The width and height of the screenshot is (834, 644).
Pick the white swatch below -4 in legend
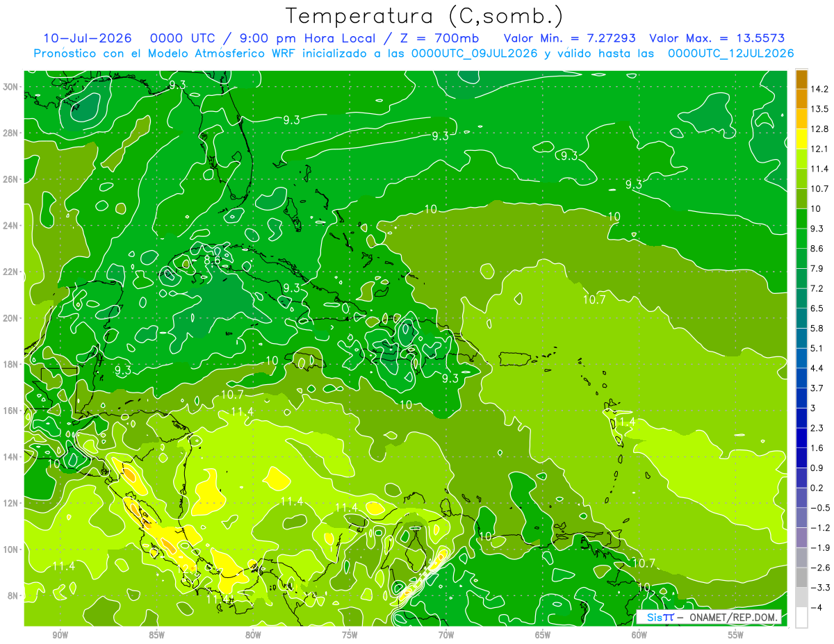[801, 618]
